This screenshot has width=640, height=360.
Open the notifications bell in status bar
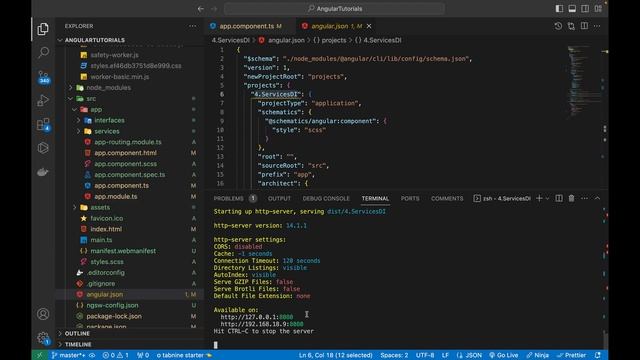pos(598,355)
